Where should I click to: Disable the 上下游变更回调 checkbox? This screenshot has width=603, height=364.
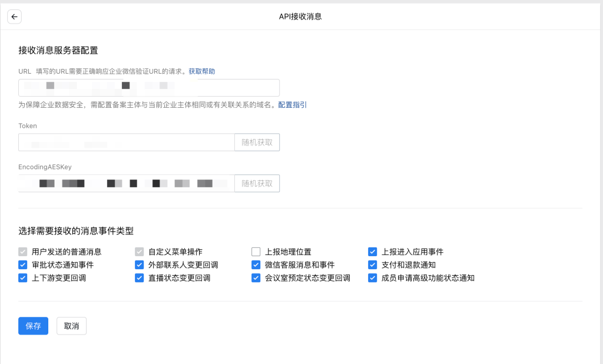point(22,278)
